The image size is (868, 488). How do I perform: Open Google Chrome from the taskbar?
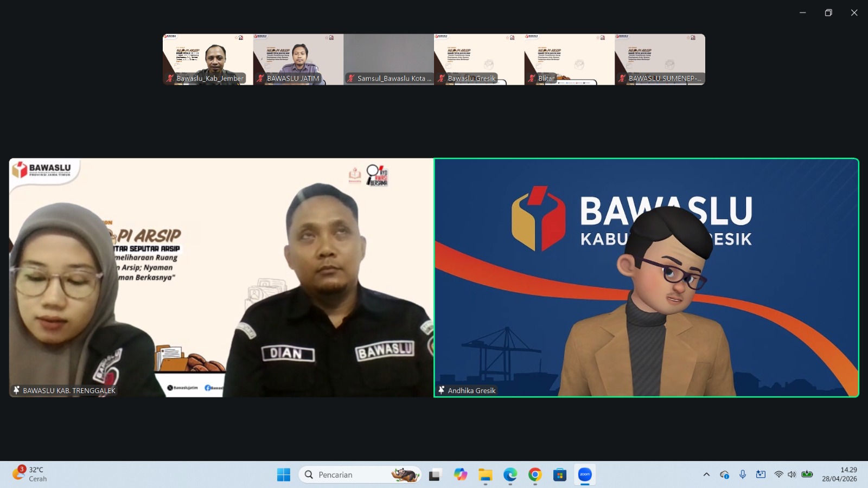[535, 475]
